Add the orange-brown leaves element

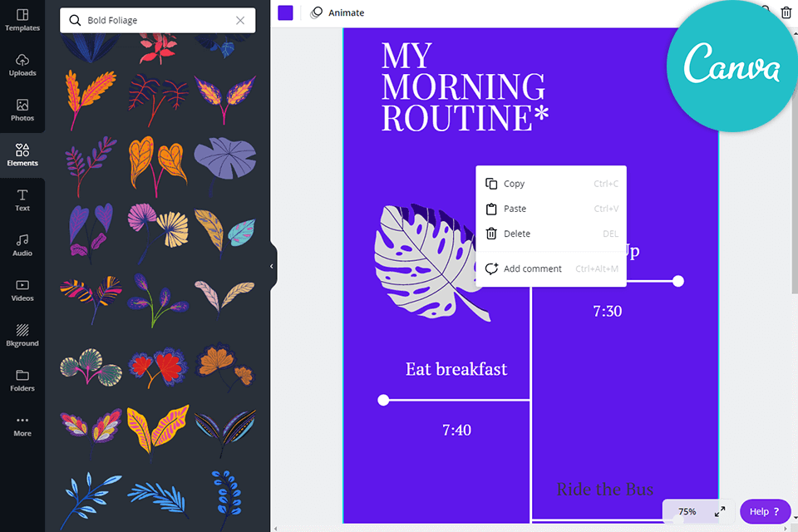225,367
